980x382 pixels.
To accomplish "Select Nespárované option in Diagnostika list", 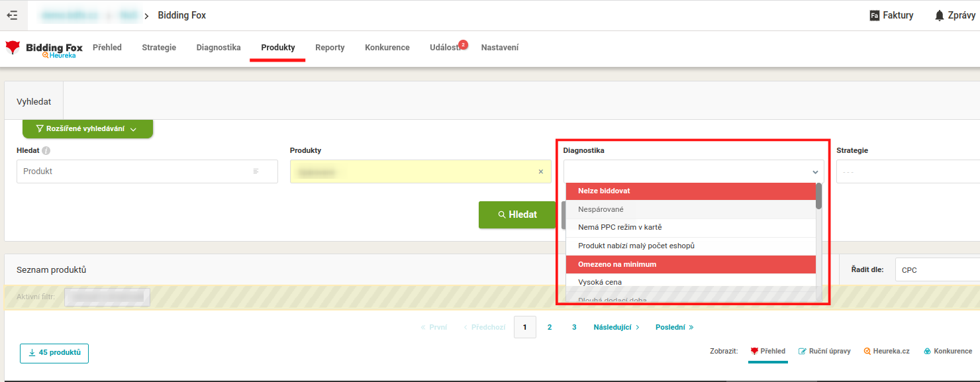I will click(691, 209).
